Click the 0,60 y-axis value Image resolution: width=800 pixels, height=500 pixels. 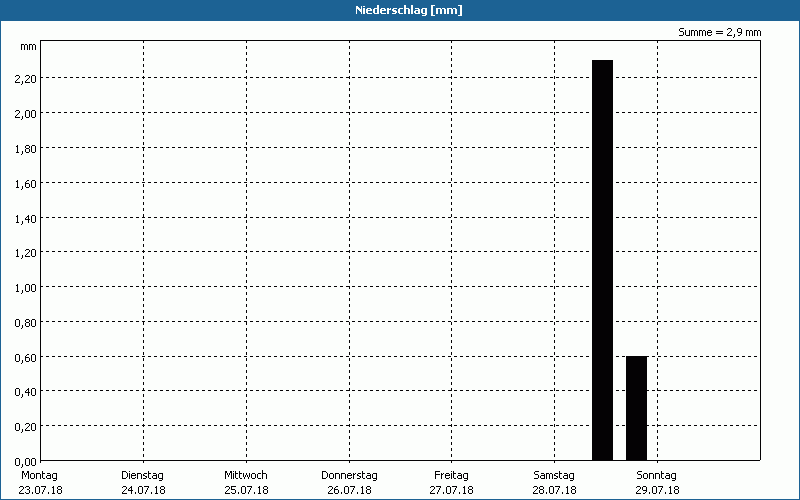tap(26, 358)
